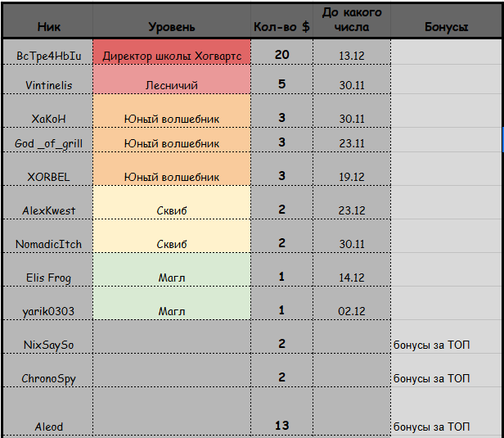Select the ChronoSpy nickname cell

(x=48, y=371)
